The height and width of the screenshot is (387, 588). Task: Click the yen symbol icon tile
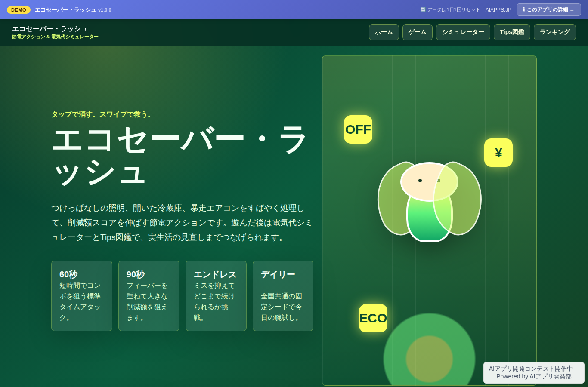(498, 153)
